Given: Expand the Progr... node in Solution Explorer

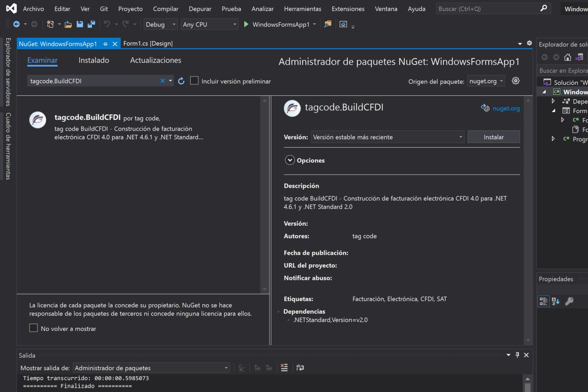Looking at the screenshot, I should point(553,139).
